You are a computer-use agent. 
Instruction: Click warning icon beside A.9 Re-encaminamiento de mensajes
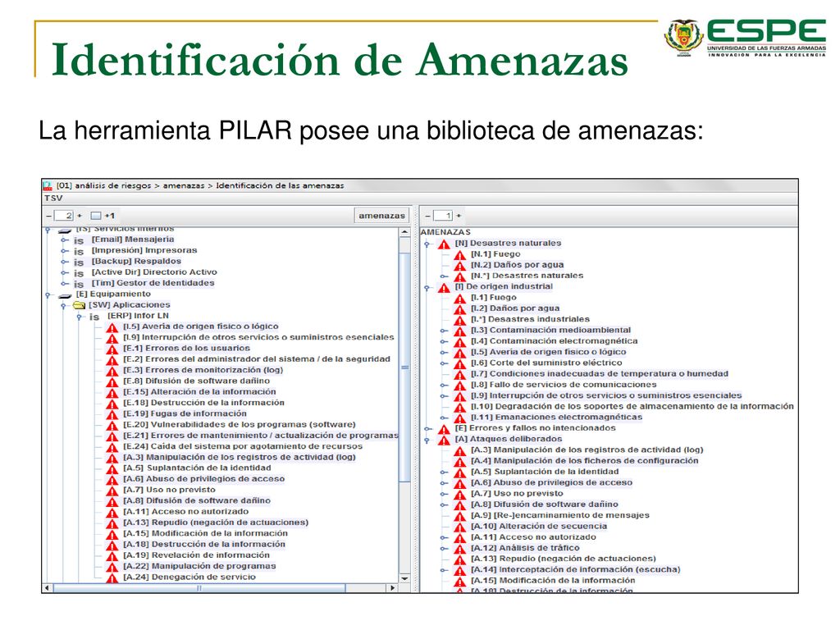pyautogui.click(x=460, y=517)
